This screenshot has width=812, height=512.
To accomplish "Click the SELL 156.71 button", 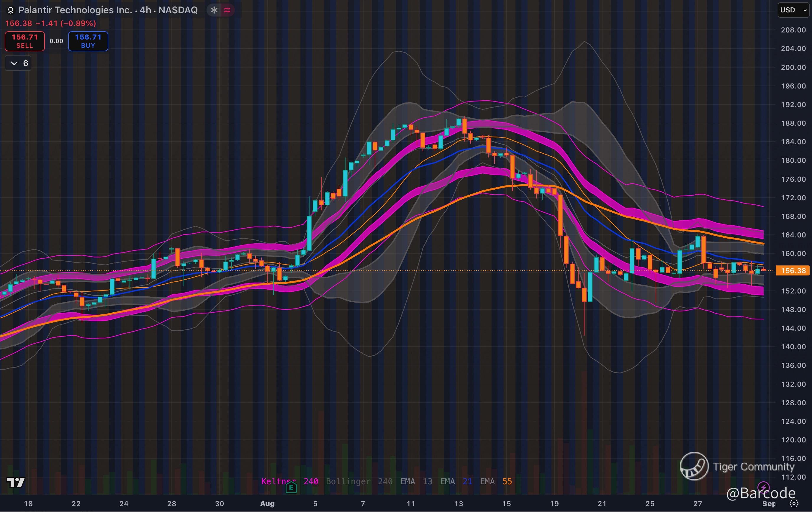I will click(24, 41).
